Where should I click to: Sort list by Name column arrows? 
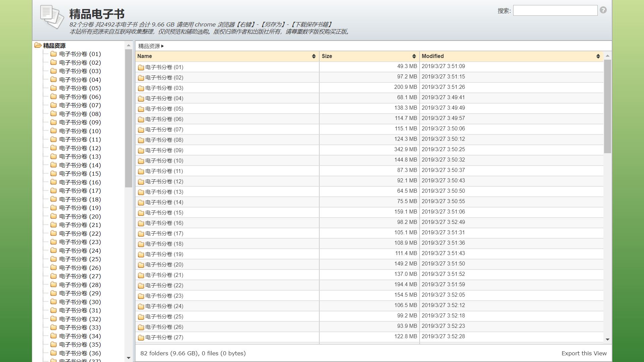(314, 56)
